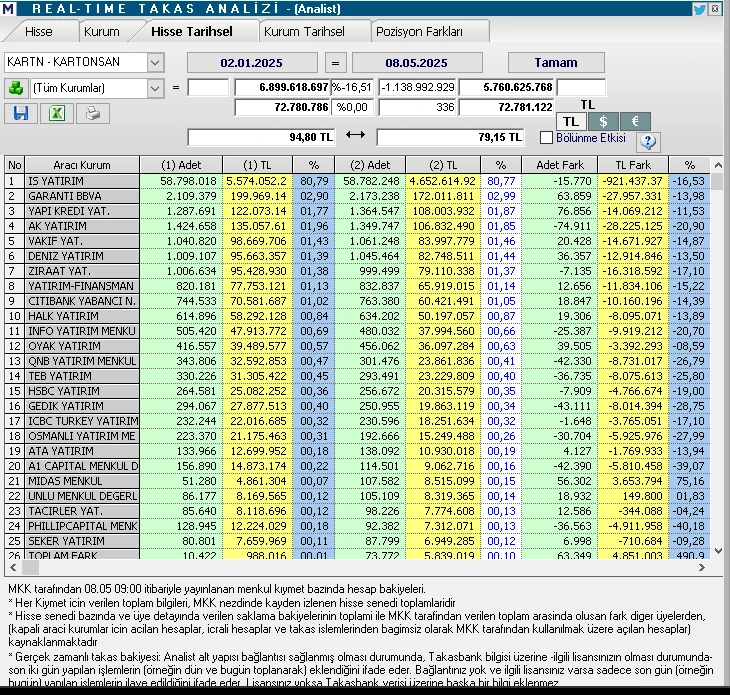Switch to the Kurum tab
Image resolution: width=730 pixels, height=695 pixels.
pos(101,32)
